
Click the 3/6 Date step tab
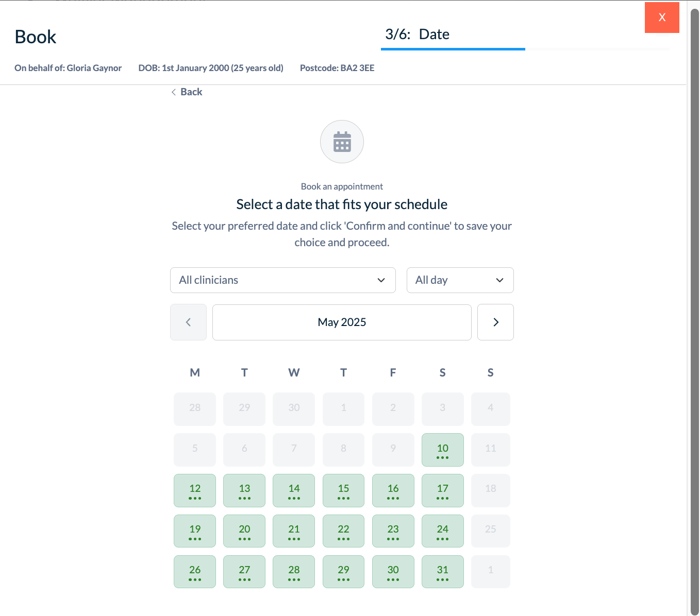click(418, 35)
